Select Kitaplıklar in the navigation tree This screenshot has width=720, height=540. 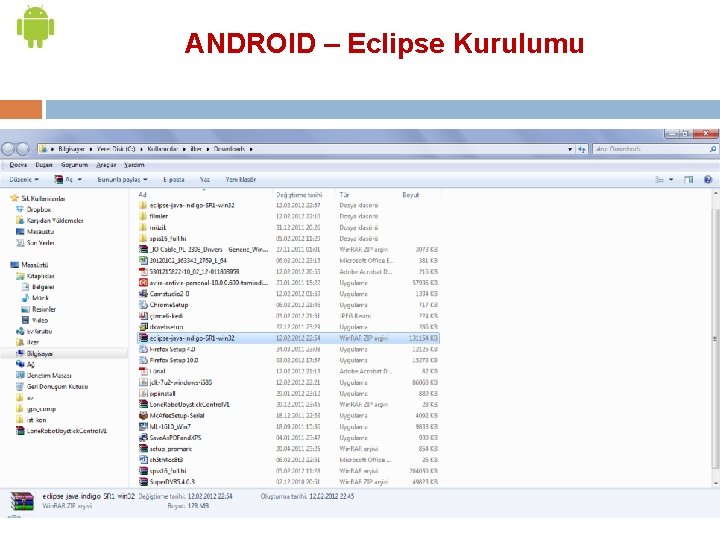pyautogui.click(x=35, y=276)
